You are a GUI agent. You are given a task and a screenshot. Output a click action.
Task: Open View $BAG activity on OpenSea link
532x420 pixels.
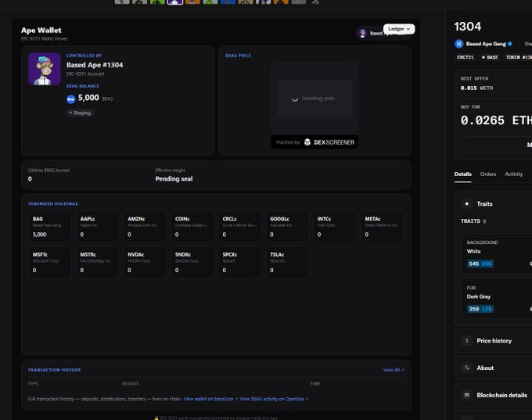pos(274,399)
